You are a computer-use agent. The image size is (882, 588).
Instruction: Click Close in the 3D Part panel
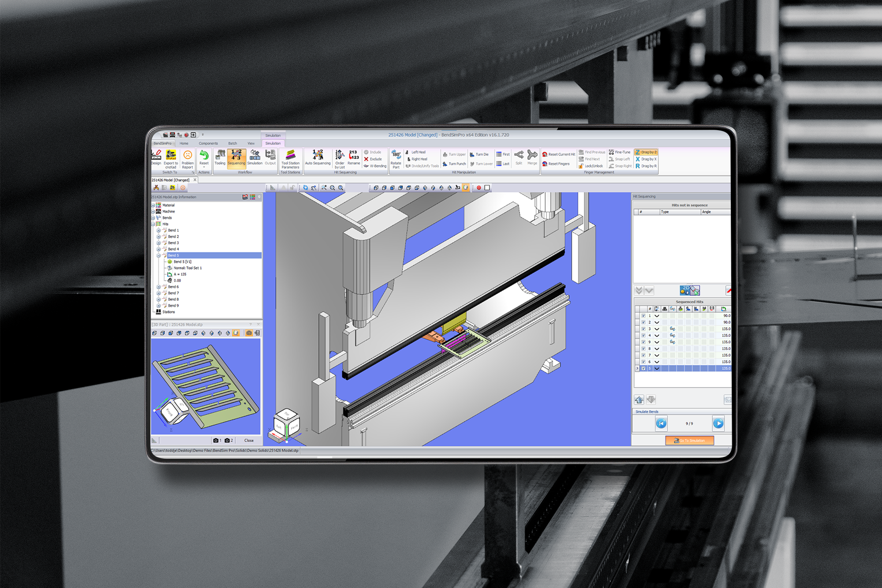(249, 440)
